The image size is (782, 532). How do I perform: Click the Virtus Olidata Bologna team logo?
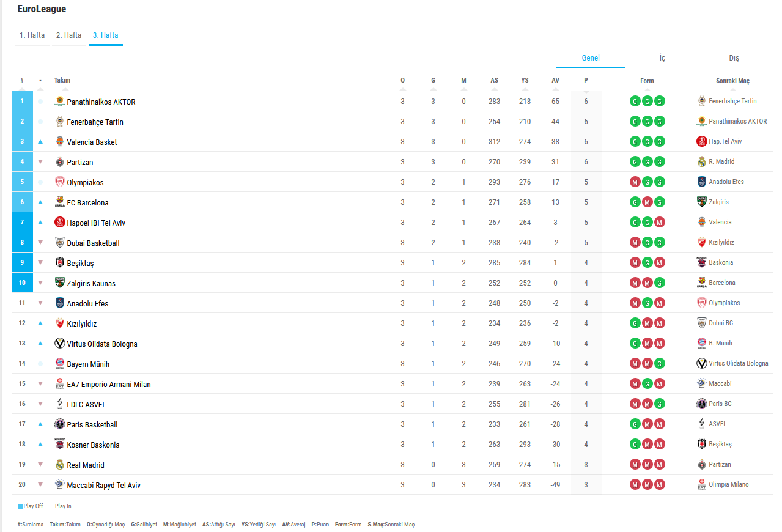point(59,344)
